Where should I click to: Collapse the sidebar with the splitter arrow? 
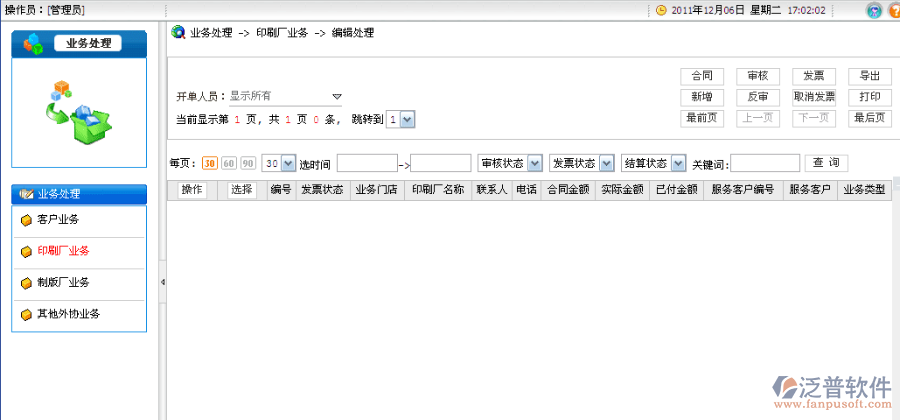[x=162, y=283]
